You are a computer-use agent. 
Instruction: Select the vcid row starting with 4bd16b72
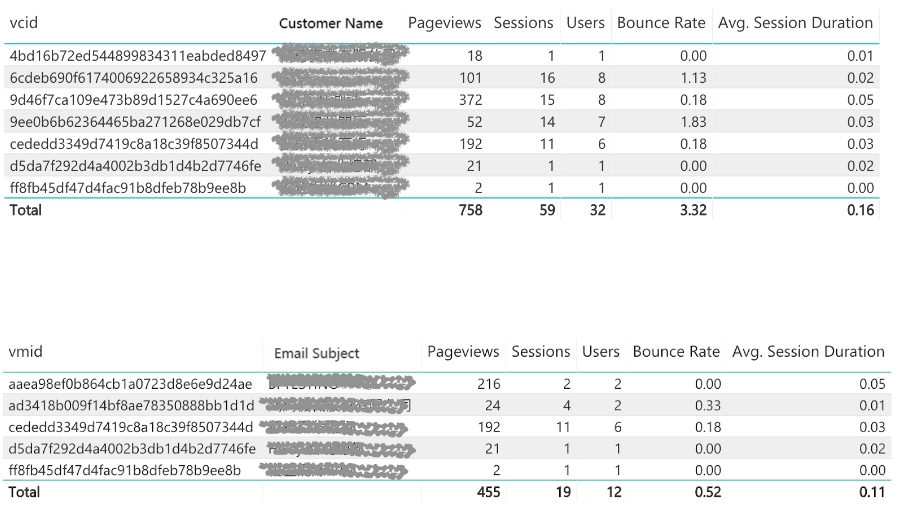[x=137, y=56]
